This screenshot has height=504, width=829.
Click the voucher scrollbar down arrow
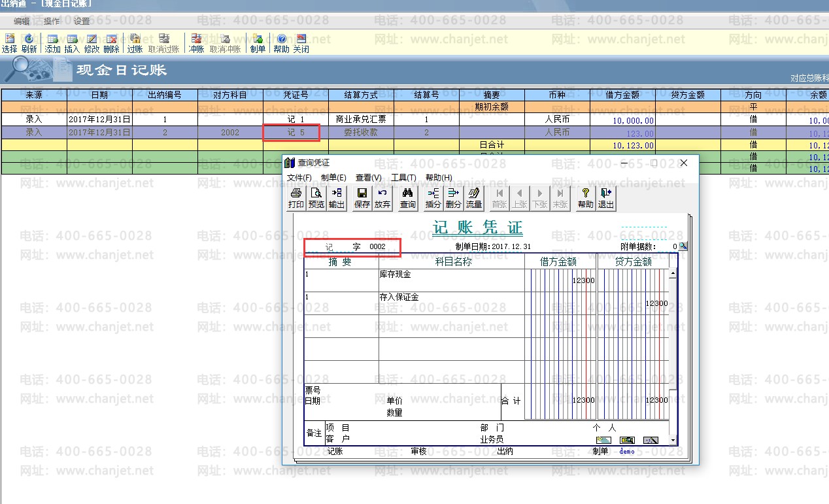(673, 441)
